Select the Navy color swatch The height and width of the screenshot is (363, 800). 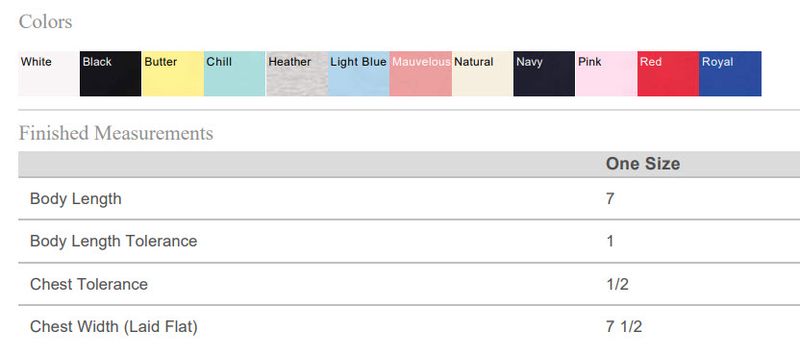pos(544,74)
